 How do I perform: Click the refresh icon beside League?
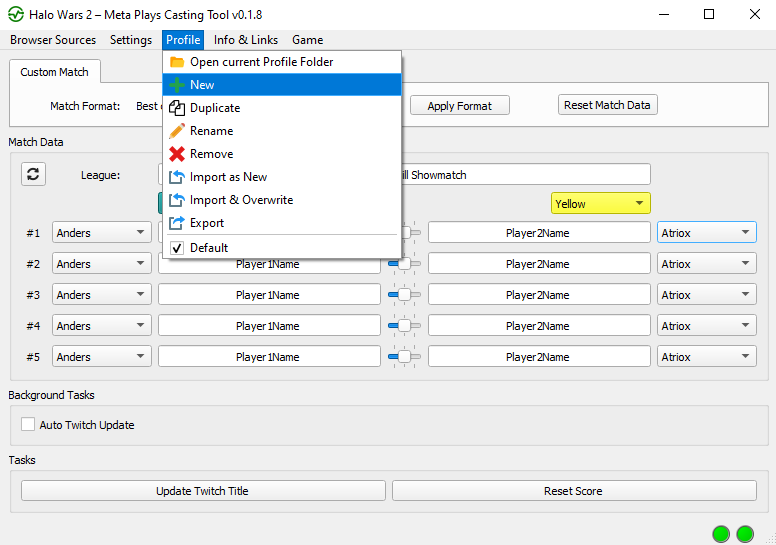(x=33, y=175)
